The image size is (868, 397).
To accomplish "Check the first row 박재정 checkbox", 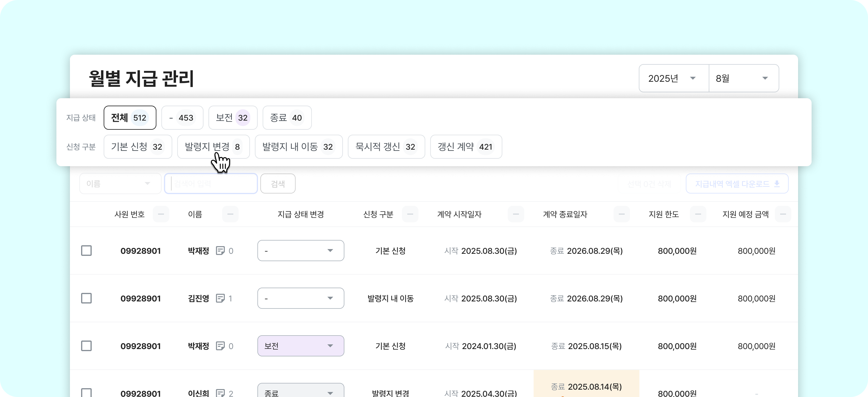I will coord(86,251).
